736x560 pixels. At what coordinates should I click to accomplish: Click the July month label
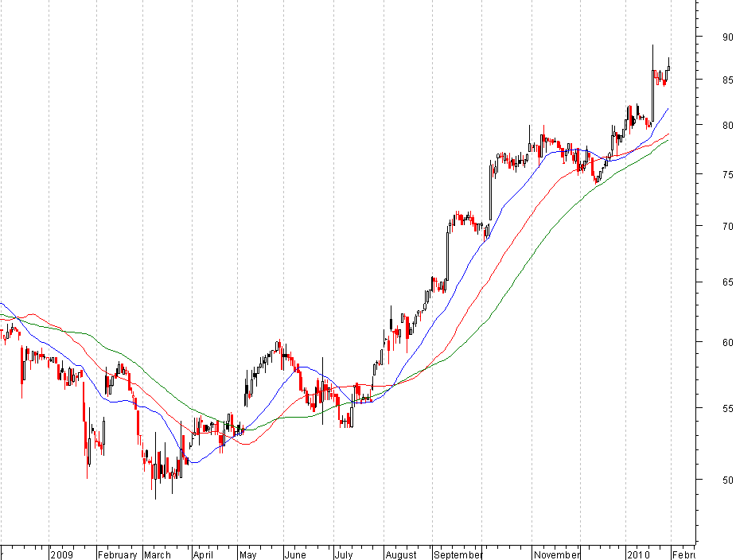point(344,555)
